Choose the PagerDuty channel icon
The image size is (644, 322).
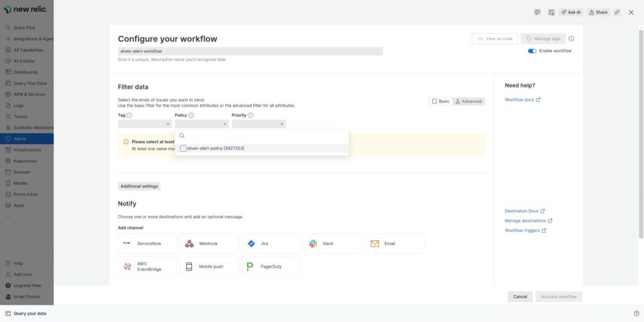click(250, 267)
